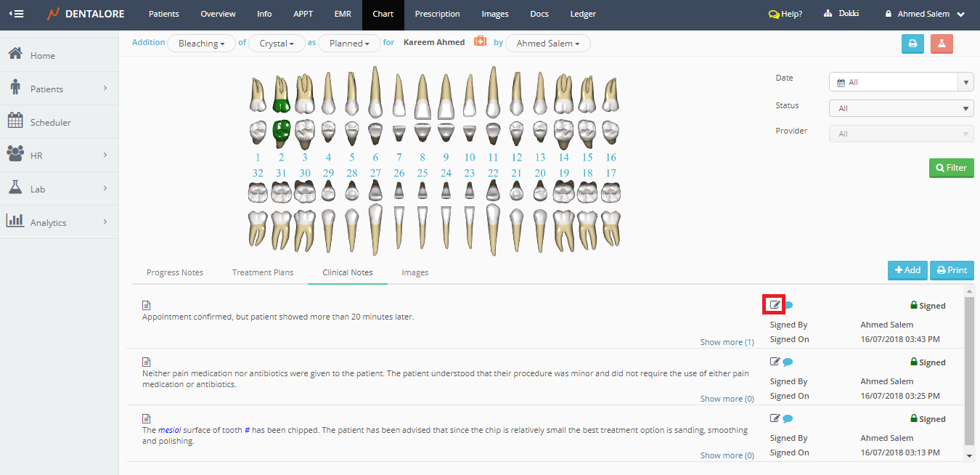Click the orange medical kit icon

(480, 42)
